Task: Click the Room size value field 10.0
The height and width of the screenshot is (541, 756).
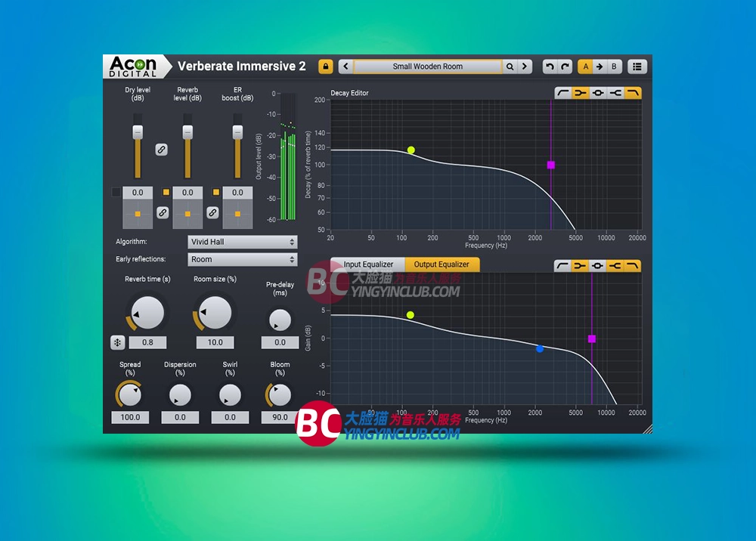Action: (x=215, y=342)
